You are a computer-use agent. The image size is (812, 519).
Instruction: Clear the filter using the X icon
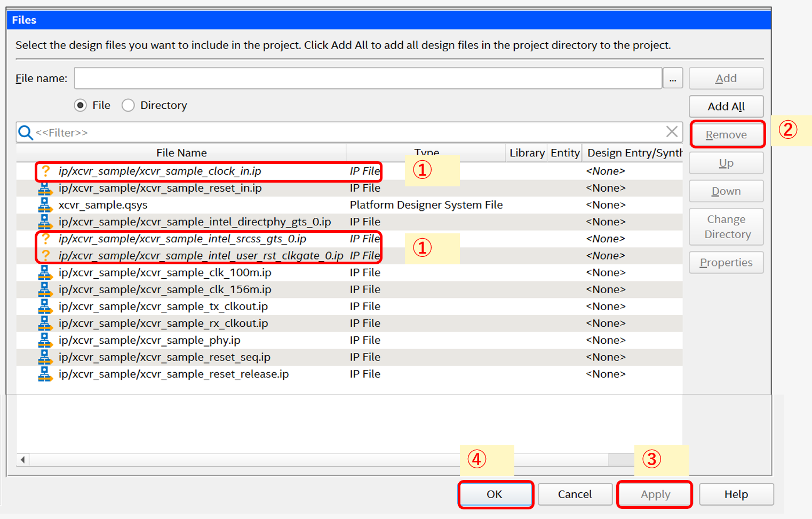pyautogui.click(x=672, y=132)
